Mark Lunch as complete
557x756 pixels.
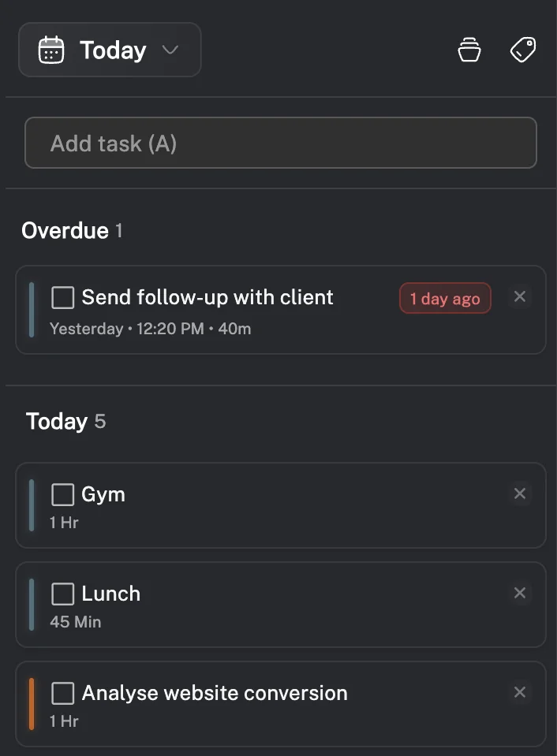(62, 594)
